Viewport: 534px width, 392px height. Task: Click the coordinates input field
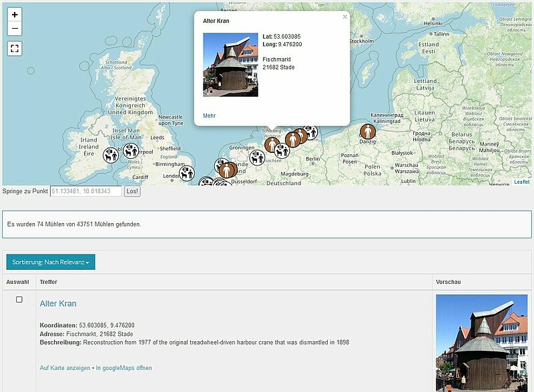(x=86, y=191)
